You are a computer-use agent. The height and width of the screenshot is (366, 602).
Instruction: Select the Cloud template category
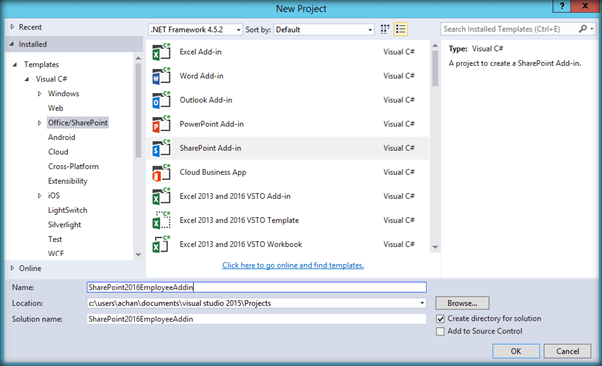click(58, 152)
